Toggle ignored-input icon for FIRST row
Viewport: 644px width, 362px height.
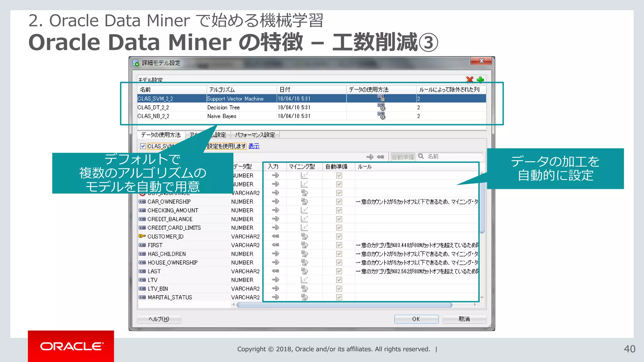pyautogui.click(x=275, y=245)
